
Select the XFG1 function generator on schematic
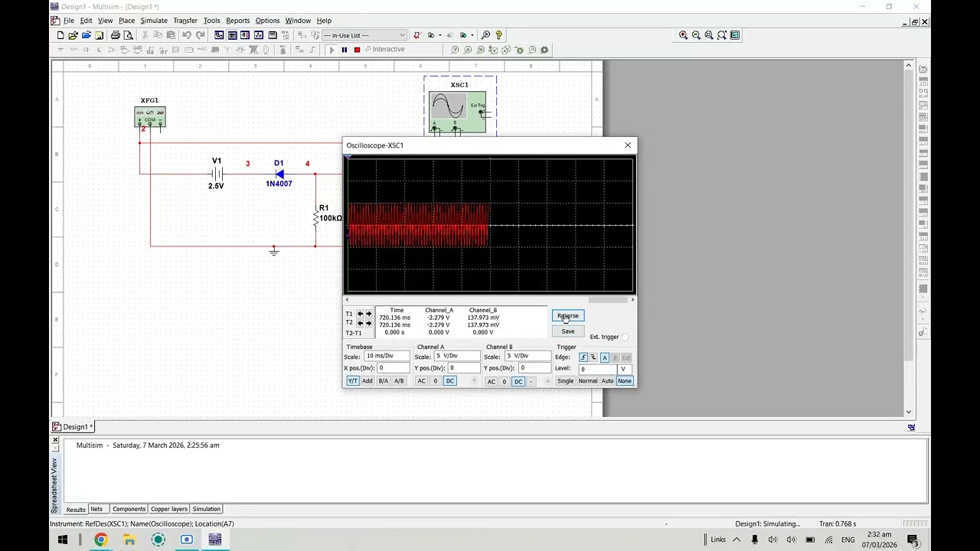(150, 116)
